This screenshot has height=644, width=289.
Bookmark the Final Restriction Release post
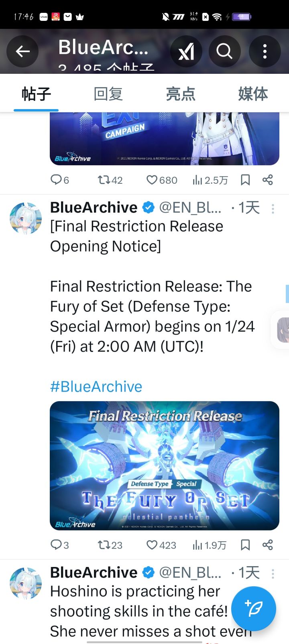coord(245,545)
